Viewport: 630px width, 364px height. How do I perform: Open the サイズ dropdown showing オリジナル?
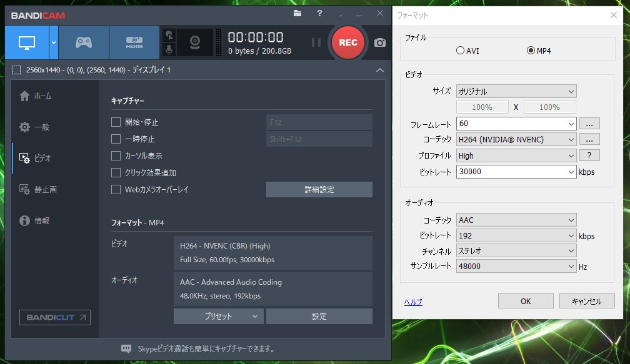[516, 92]
